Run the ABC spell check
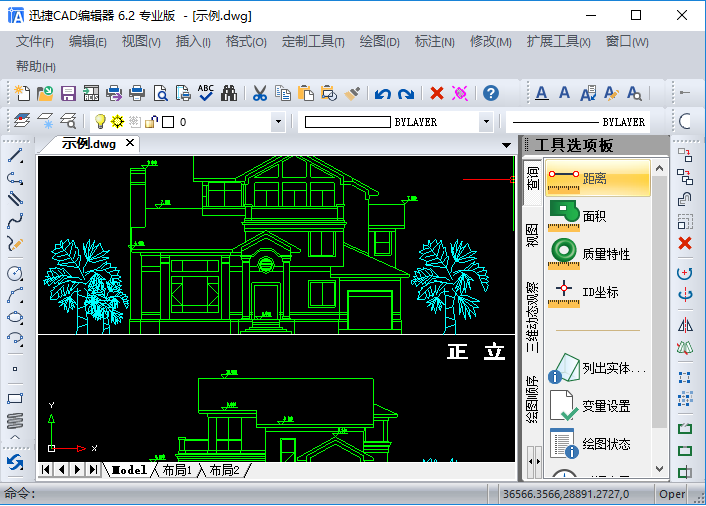This screenshot has width=706, height=506. [206, 93]
